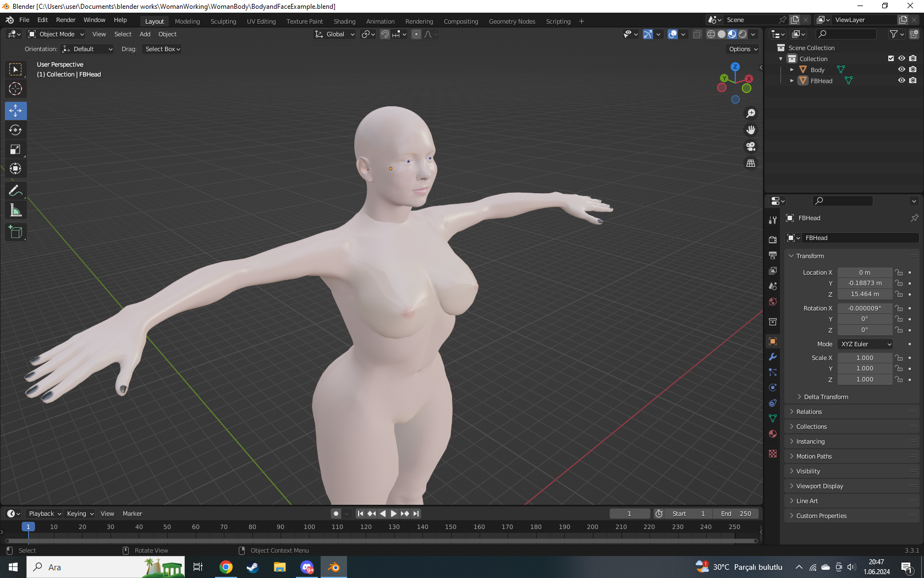The image size is (924, 578).
Task: Open the Object Mode dropdown
Action: (x=56, y=34)
